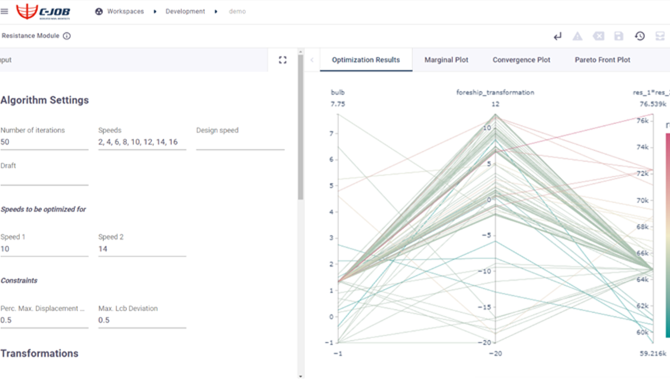This screenshot has height=379, width=670.
Task: Select the Pareto Front Plot tab
Action: (602, 60)
